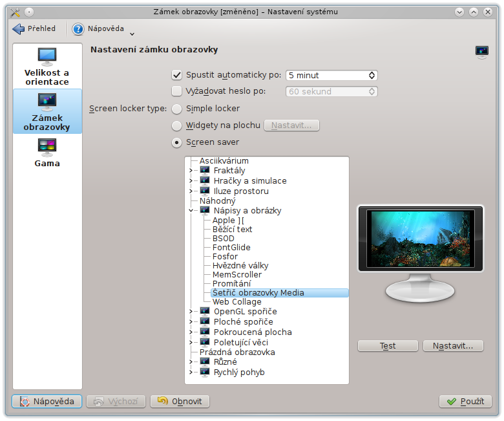Click the Nápisy a obrázky monitor icon
Image resolution: width=504 pixels, height=421 pixels.
(x=205, y=210)
